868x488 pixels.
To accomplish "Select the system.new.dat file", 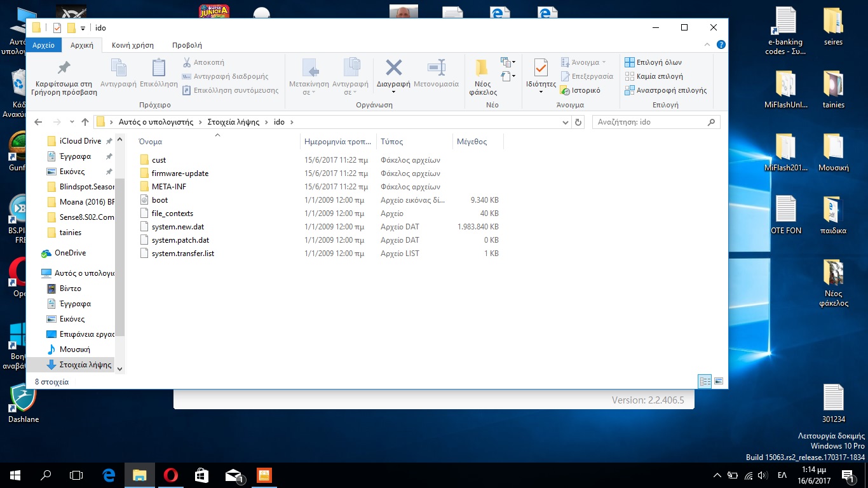I will pos(177,227).
